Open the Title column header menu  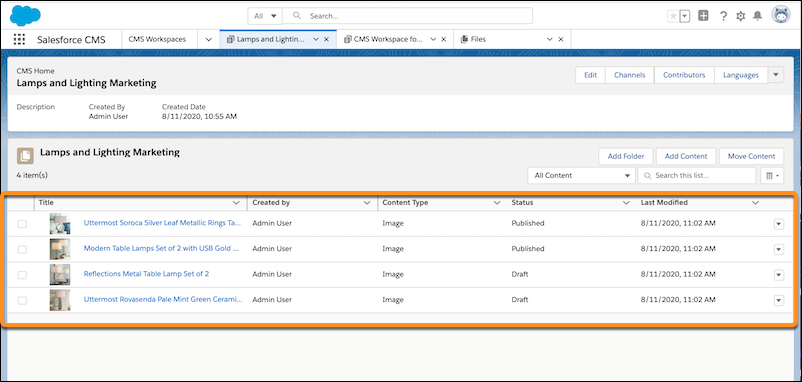pyautogui.click(x=236, y=203)
